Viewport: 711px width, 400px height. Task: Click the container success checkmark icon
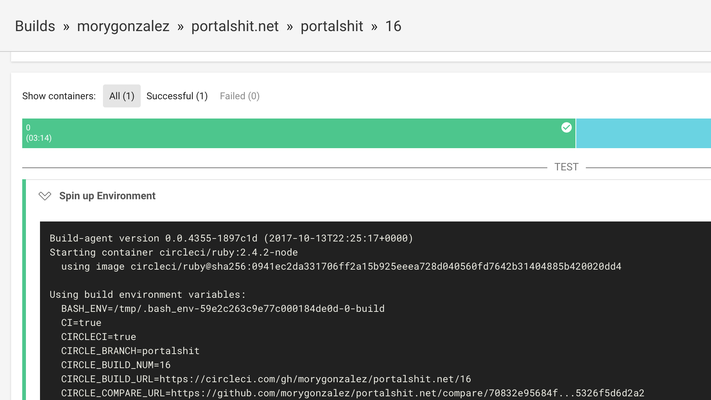tap(566, 127)
